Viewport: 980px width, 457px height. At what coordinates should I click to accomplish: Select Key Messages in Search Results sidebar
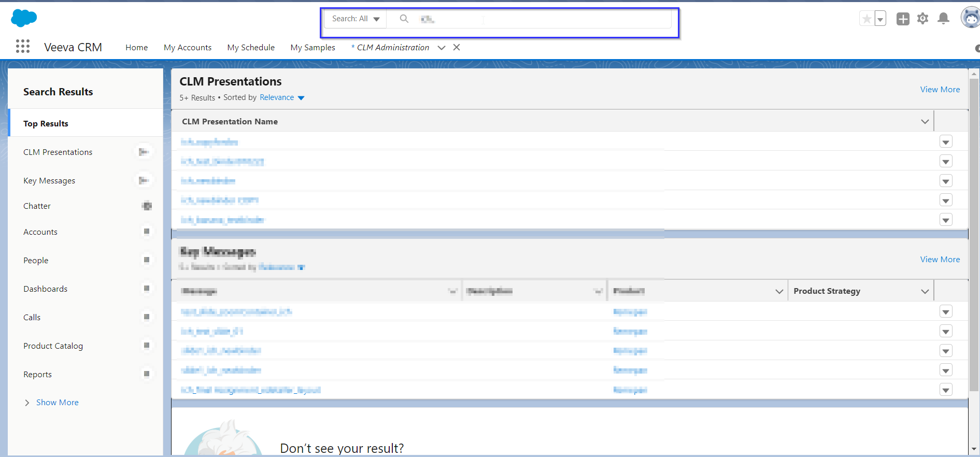(x=49, y=181)
